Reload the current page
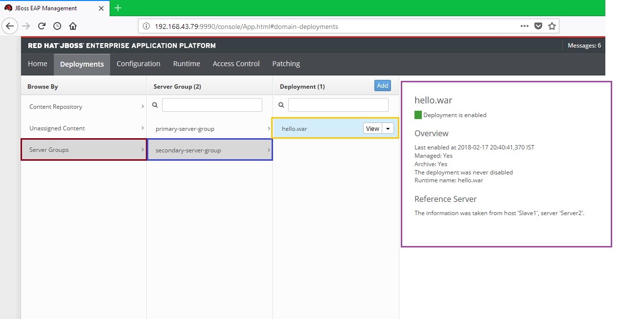This screenshot has width=644, height=319. click(x=41, y=26)
